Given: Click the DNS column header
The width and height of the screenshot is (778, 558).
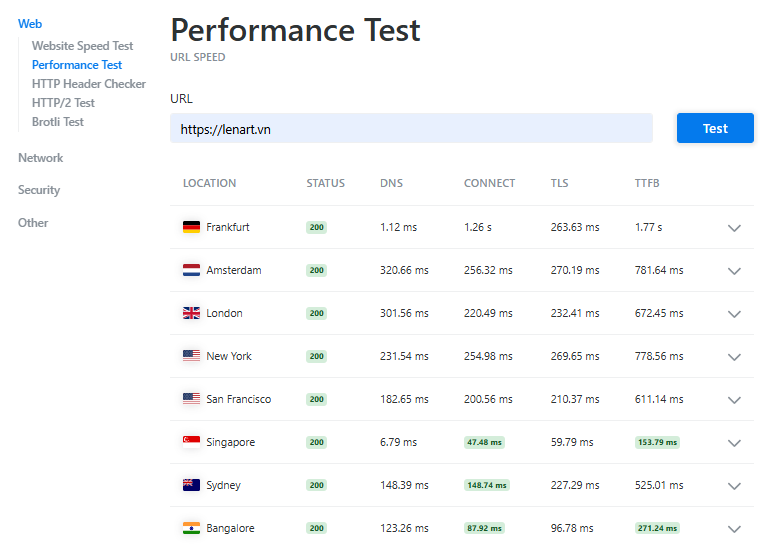Looking at the screenshot, I should click(x=391, y=183).
